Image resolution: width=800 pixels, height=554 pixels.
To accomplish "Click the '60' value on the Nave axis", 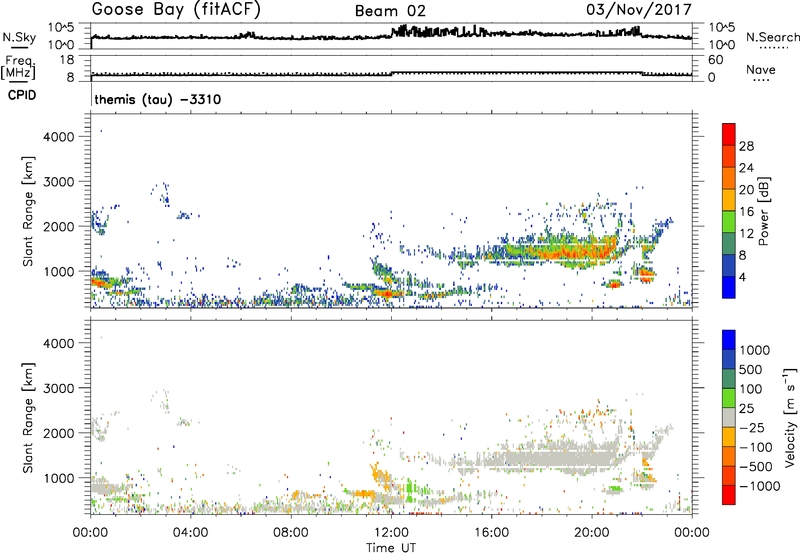I will tap(715, 60).
